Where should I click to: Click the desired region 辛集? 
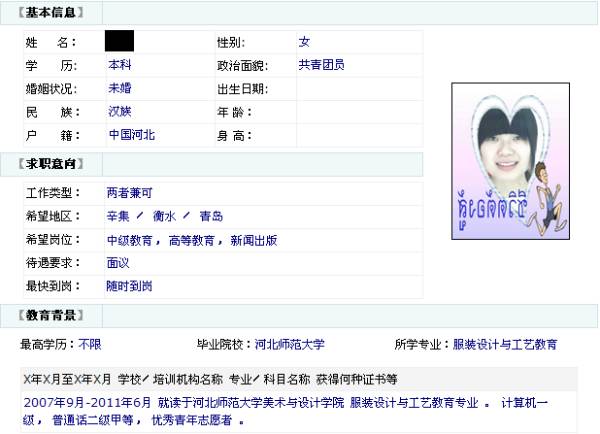[118, 216]
